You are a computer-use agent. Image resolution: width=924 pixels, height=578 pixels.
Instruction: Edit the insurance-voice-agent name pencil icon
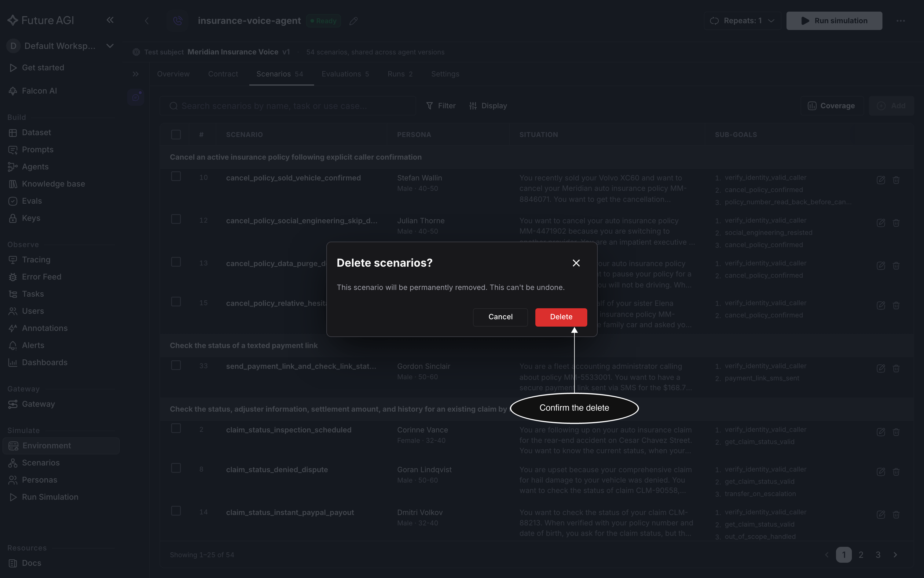point(354,21)
